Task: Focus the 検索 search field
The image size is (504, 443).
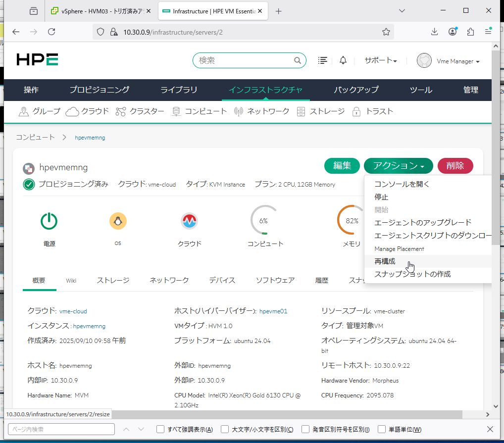Action: tap(245, 60)
